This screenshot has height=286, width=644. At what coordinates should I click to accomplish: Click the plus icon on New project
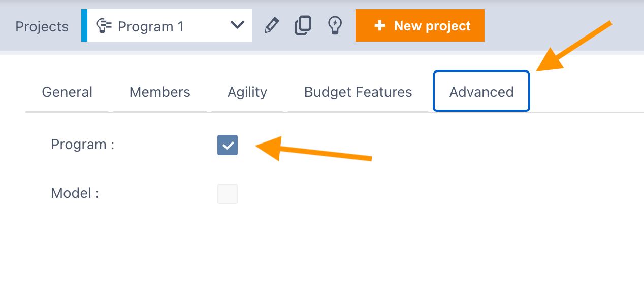coord(379,26)
